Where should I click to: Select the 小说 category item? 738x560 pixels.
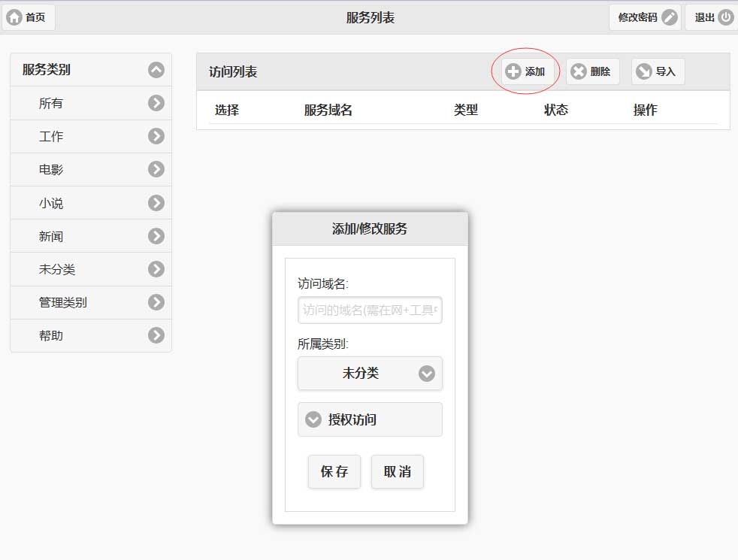[51, 203]
